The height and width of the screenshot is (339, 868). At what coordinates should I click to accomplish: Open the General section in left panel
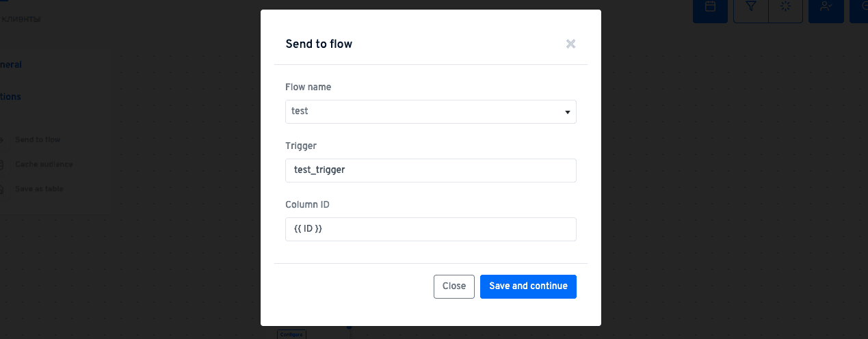coord(10,64)
